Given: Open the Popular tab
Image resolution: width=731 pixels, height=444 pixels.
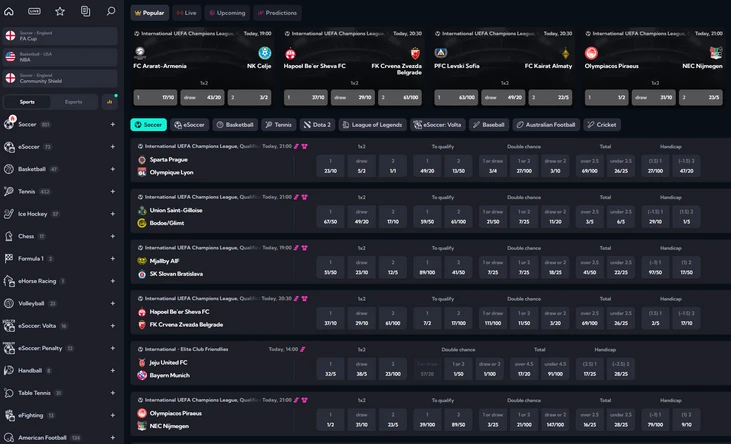Looking at the screenshot, I should 149,13.
